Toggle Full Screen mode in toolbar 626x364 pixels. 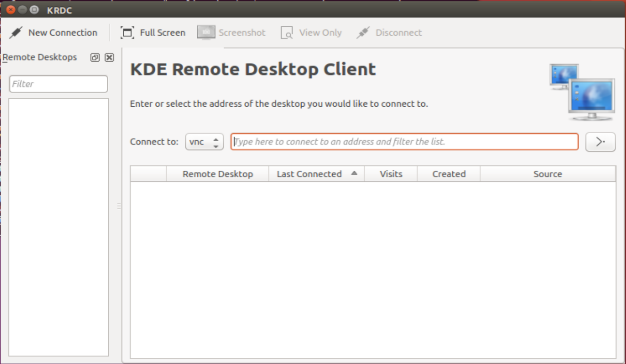click(153, 32)
